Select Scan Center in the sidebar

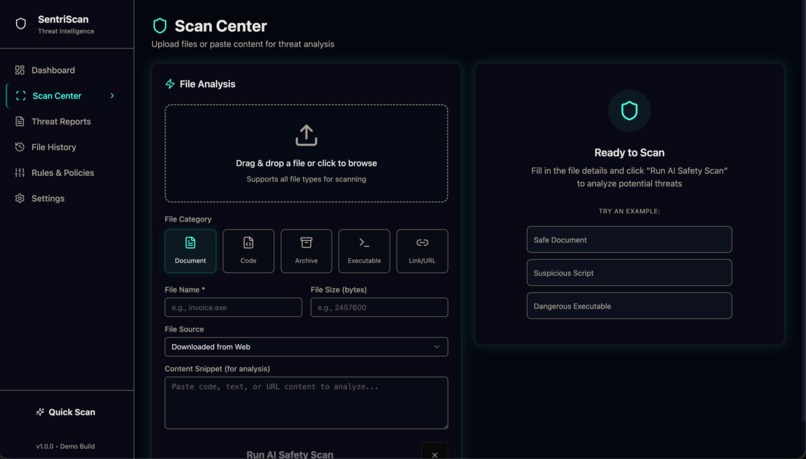(67, 96)
